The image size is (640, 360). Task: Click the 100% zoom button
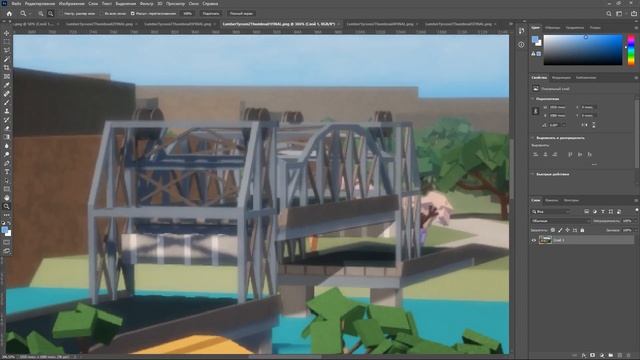click(187, 13)
